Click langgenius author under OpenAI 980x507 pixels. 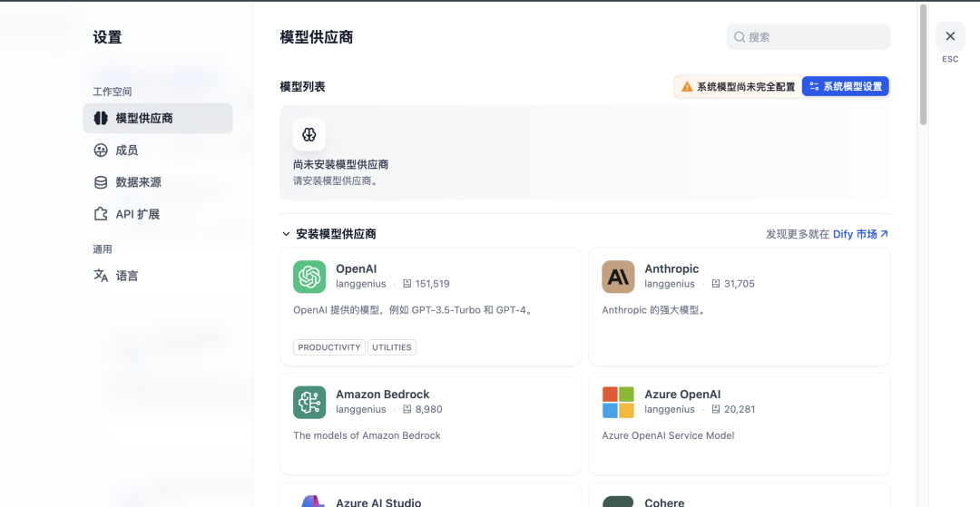coord(360,284)
